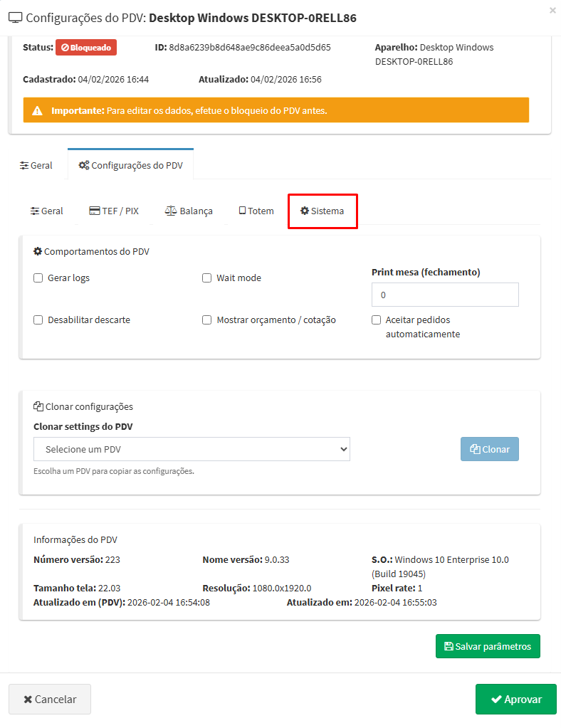Viewport: 561px width, 728px height.
Task: Check Desabilitar descarte option
Action: click(38, 320)
